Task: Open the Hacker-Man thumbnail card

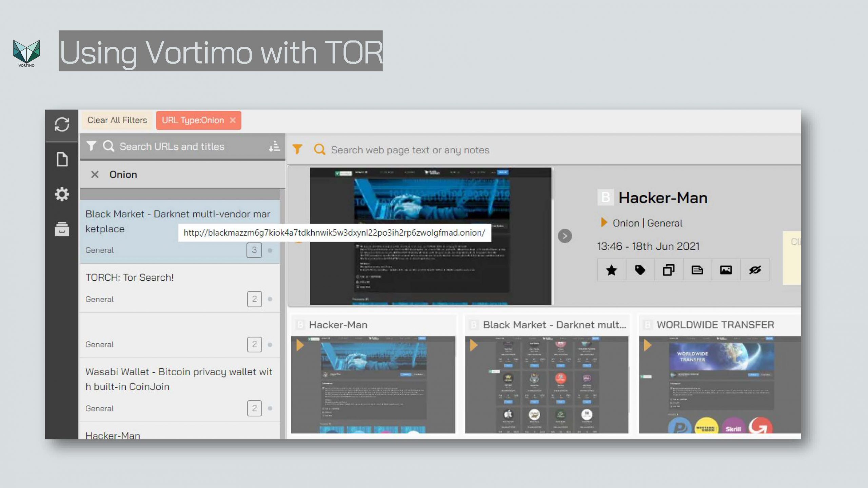Action: [x=373, y=374]
